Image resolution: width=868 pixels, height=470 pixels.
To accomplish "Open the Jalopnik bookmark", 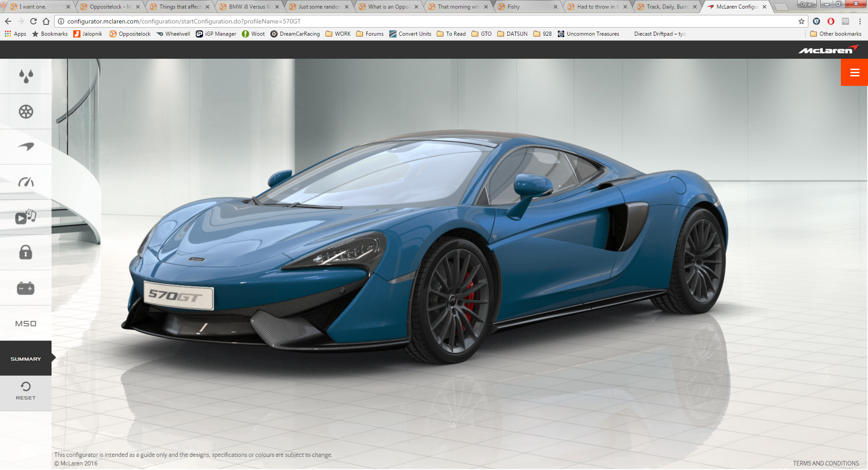I will pyautogui.click(x=88, y=34).
